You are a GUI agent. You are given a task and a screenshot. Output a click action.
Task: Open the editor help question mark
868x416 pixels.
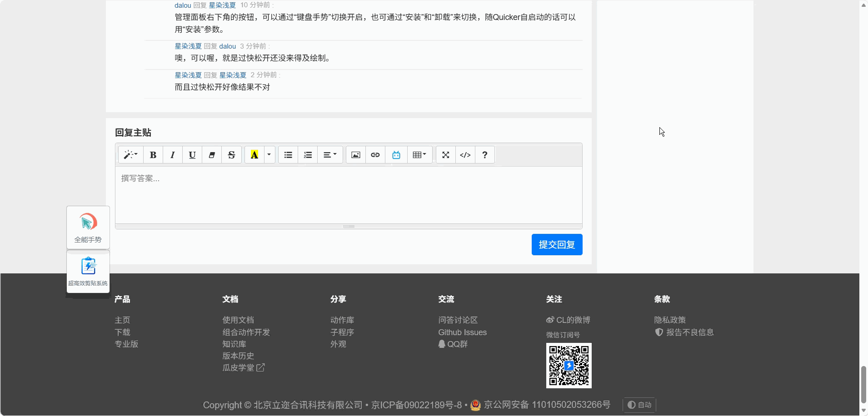485,155
